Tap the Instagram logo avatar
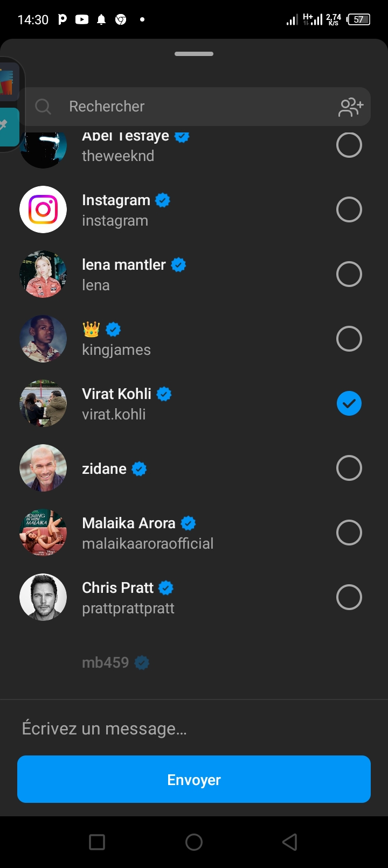The width and height of the screenshot is (388, 868). [x=43, y=209]
